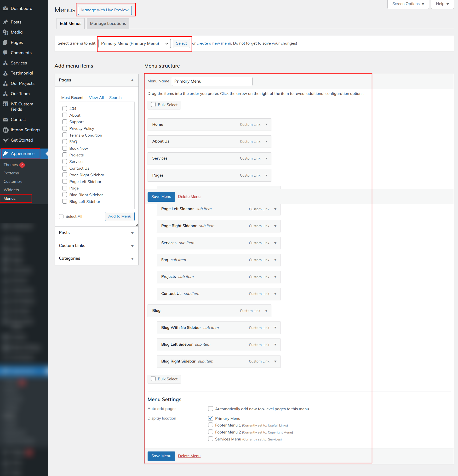Click the Appearance paintbrush icon

(5, 154)
